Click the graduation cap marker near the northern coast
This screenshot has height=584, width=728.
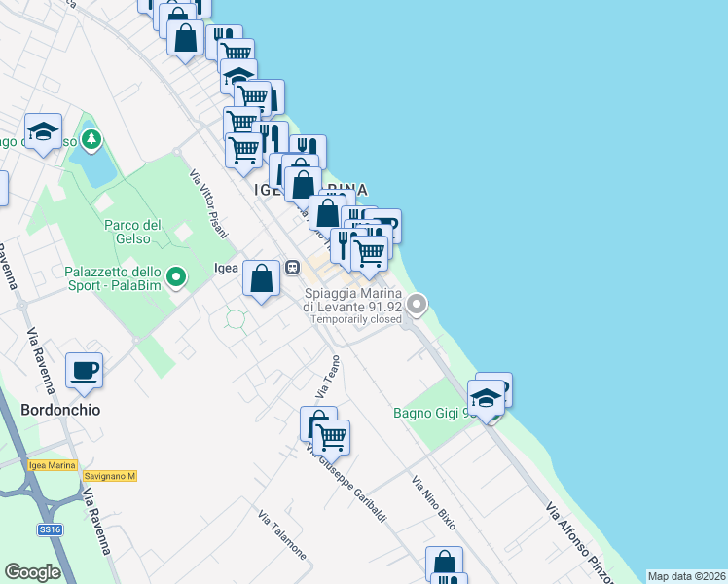238,76
